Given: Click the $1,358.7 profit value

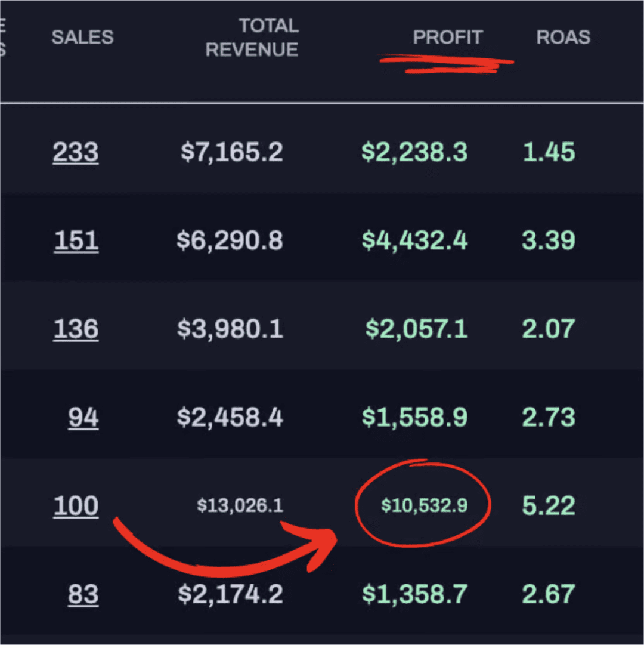Looking at the screenshot, I should click(414, 594).
